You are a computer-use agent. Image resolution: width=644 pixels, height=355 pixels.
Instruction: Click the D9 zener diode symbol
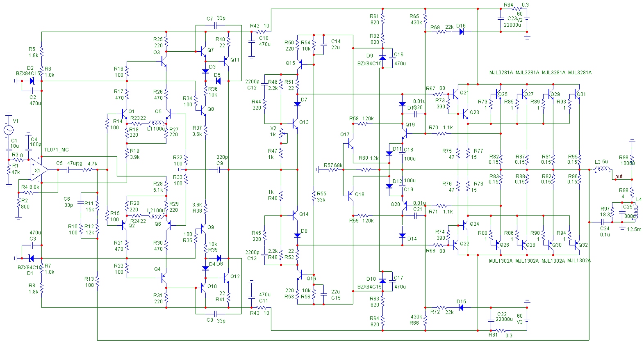[x=382, y=58]
